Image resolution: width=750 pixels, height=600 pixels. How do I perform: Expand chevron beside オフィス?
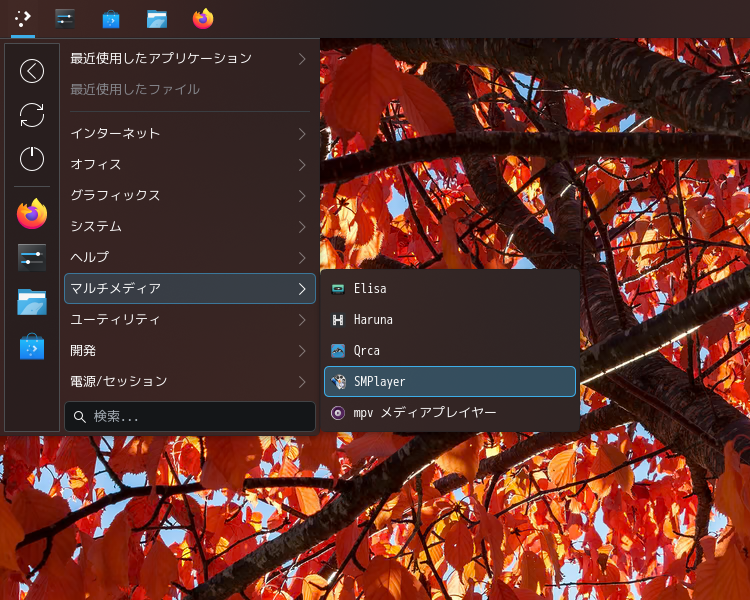[x=302, y=165]
